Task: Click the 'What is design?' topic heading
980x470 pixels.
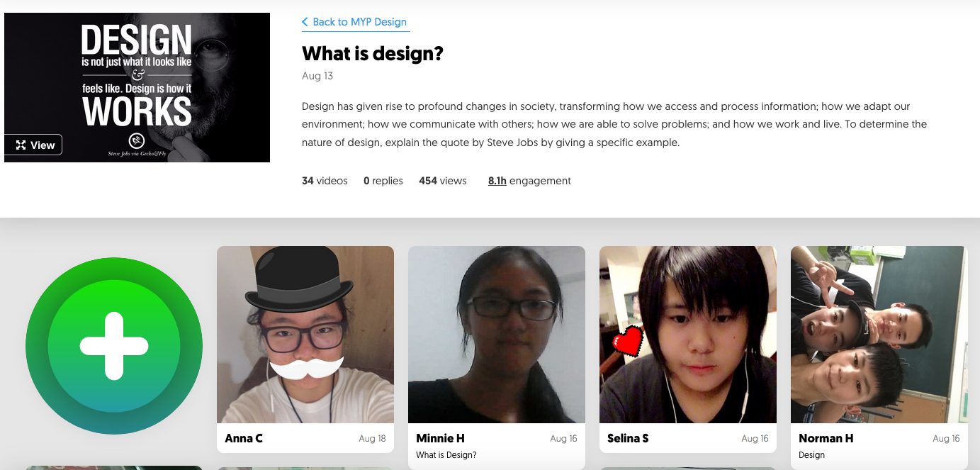Action: coord(372,54)
